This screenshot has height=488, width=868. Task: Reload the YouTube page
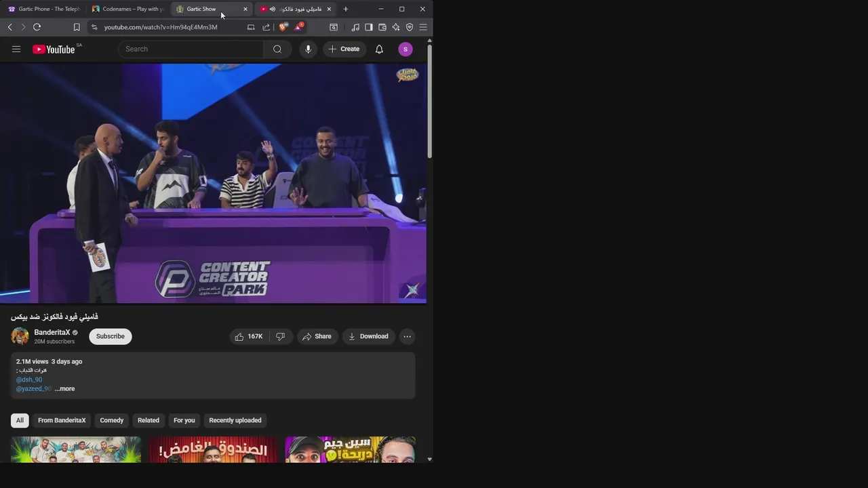pos(37,27)
